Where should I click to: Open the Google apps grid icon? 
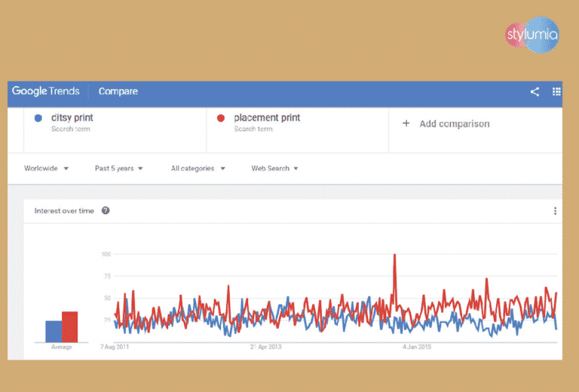click(x=556, y=92)
